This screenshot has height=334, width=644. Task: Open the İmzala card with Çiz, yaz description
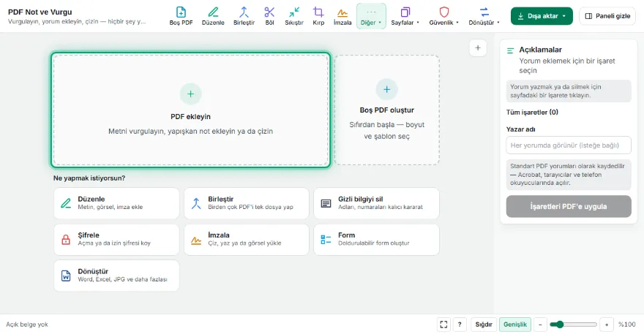(x=247, y=240)
